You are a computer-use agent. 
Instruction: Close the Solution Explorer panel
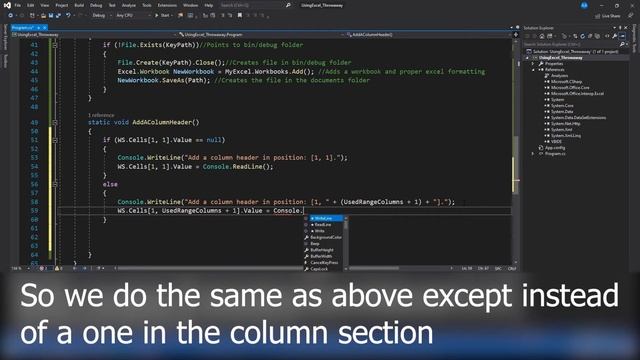click(x=626, y=28)
